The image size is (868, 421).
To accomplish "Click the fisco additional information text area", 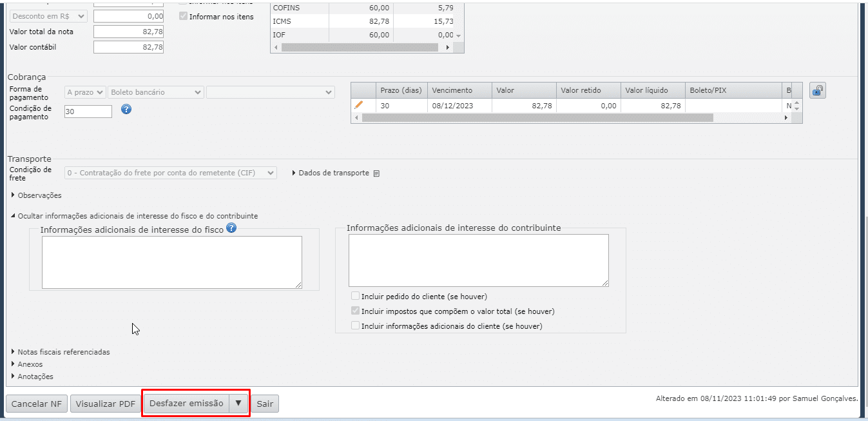I will click(172, 262).
